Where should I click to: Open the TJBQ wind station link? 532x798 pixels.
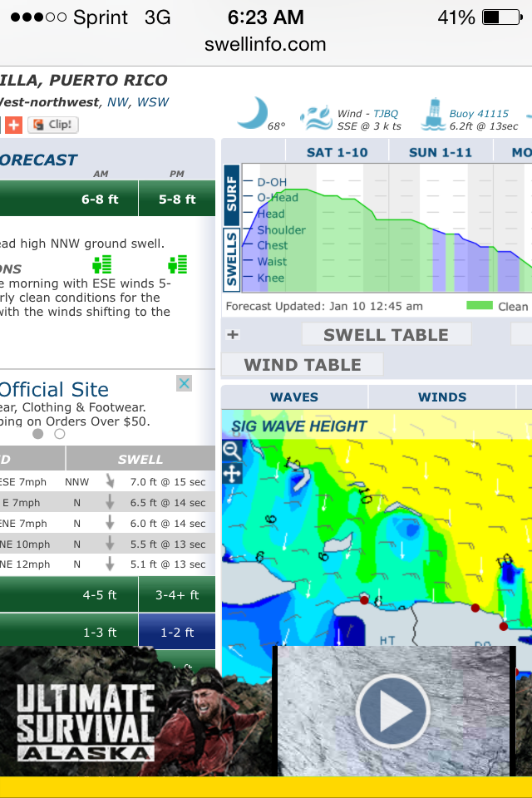386,114
